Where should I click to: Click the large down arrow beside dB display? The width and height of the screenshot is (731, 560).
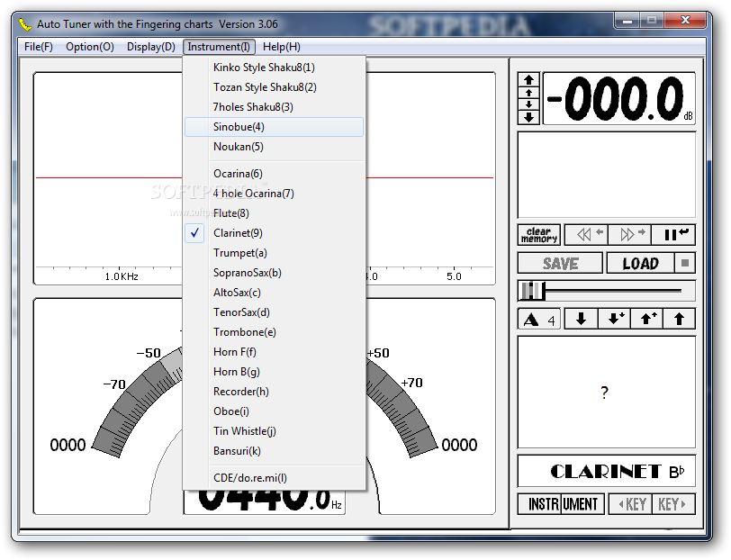click(528, 117)
